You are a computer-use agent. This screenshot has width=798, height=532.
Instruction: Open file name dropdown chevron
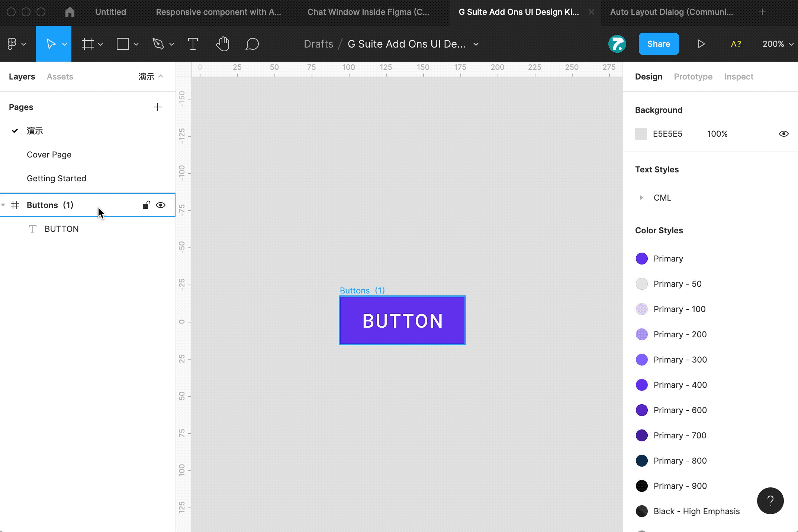point(476,44)
